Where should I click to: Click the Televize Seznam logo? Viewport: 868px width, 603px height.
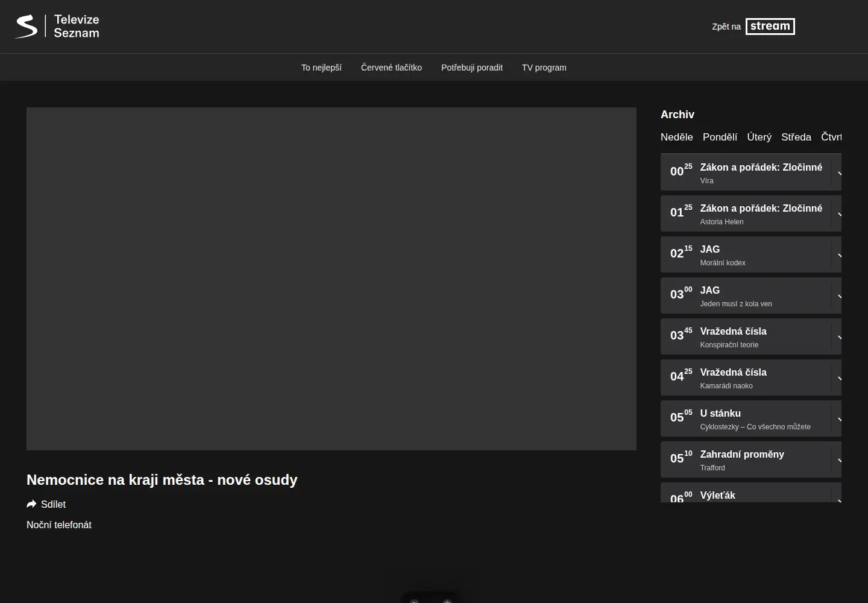click(x=57, y=27)
